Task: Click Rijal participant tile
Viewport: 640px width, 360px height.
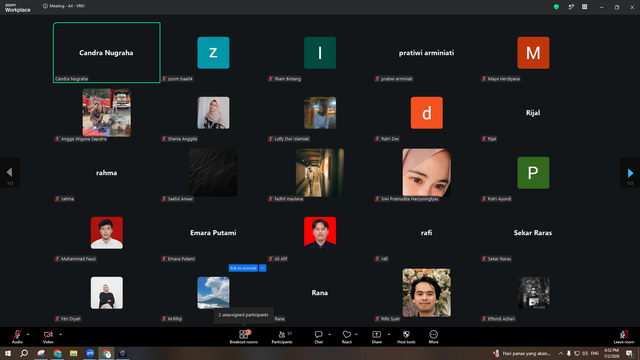Action: tap(533, 113)
